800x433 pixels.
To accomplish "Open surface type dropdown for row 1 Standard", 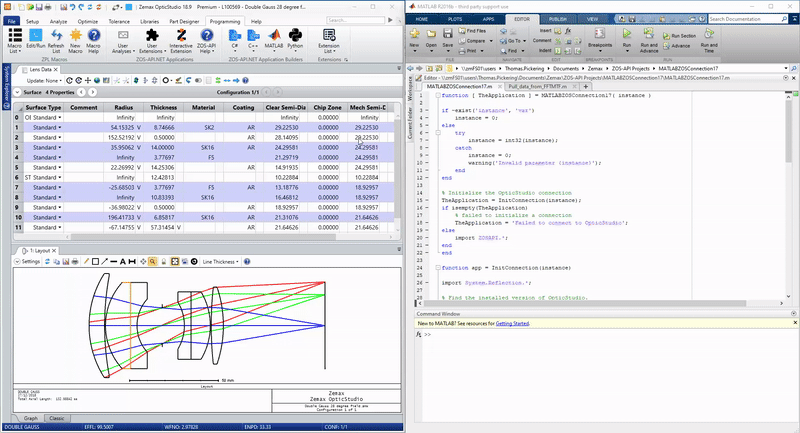I will tap(60, 128).
